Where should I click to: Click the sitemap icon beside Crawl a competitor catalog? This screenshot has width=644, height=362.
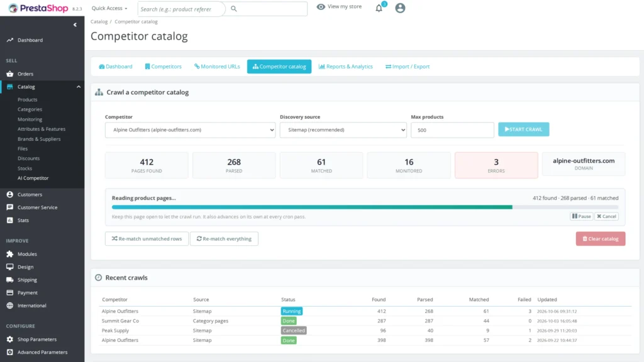tap(99, 92)
